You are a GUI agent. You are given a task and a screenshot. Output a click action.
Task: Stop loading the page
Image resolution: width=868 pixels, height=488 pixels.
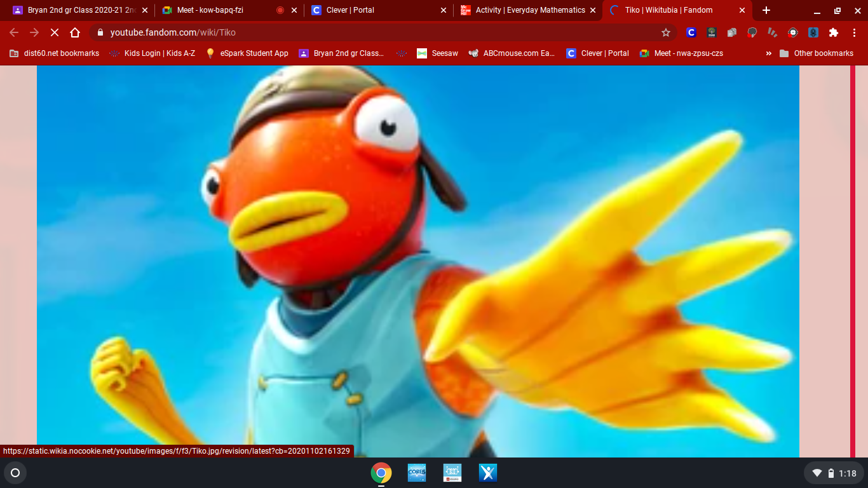pyautogui.click(x=55, y=32)
